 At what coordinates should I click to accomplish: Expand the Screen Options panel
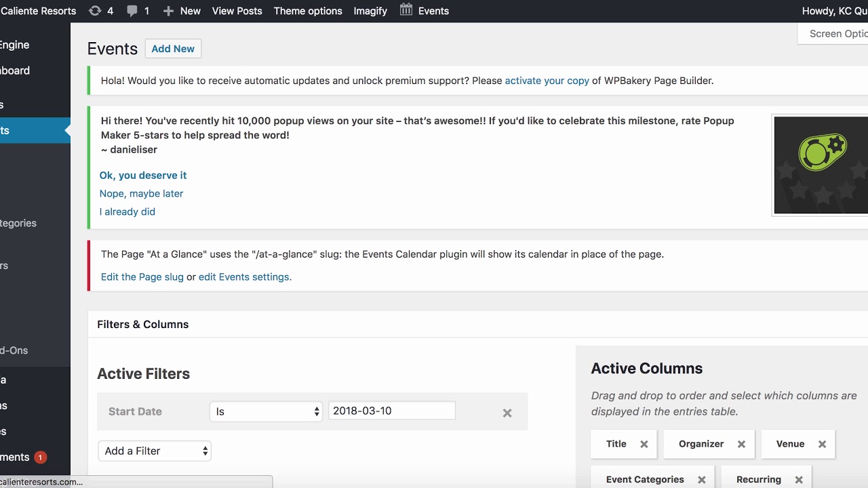pos(834,34)
